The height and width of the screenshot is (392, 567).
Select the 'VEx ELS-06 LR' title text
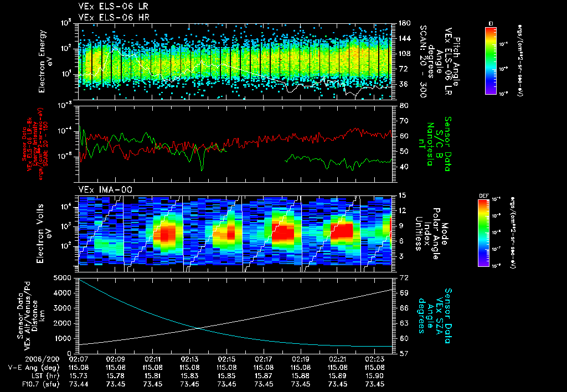[113, 7]
